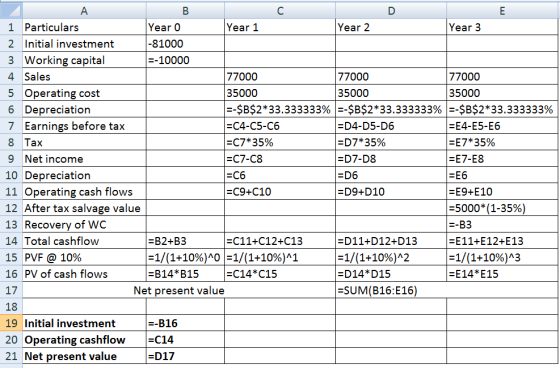Click the '=D17' cell

[x=185, y=356]
